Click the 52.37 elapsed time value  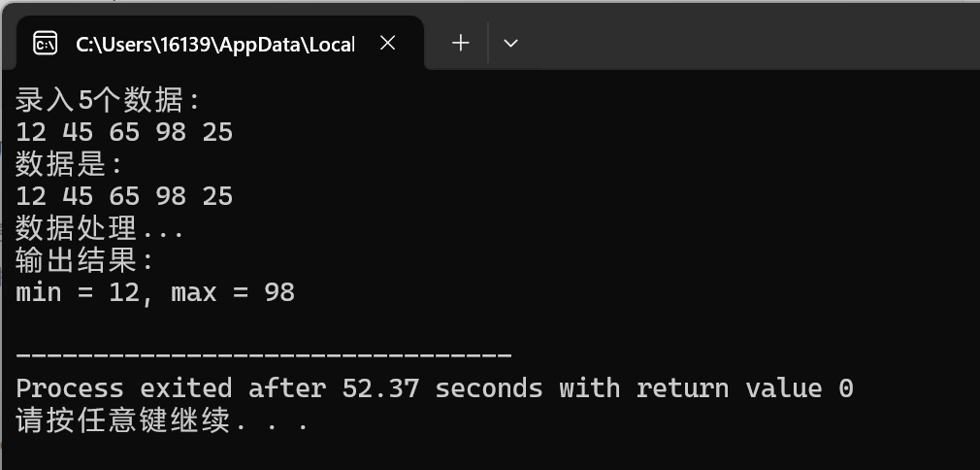pos(380,388)
